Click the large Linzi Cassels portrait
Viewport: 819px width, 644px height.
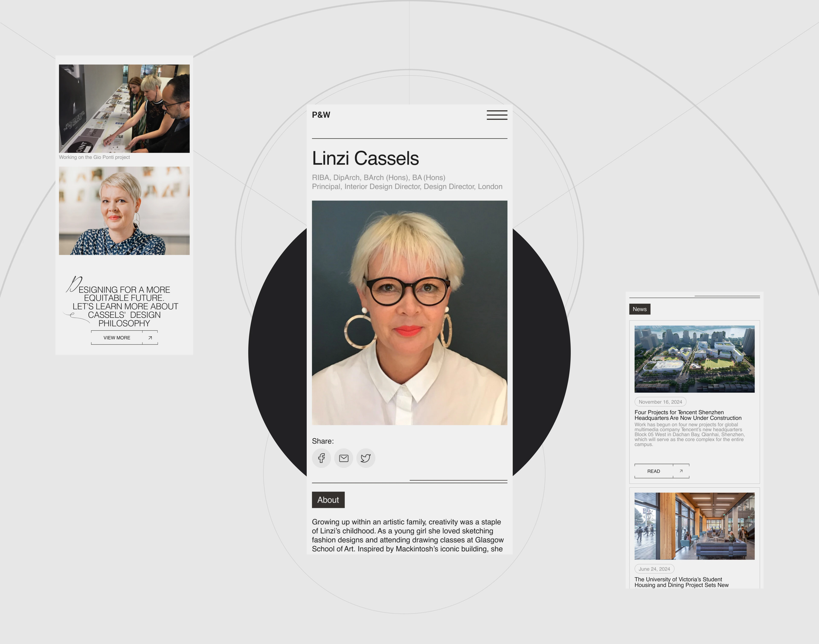[409, 313]
